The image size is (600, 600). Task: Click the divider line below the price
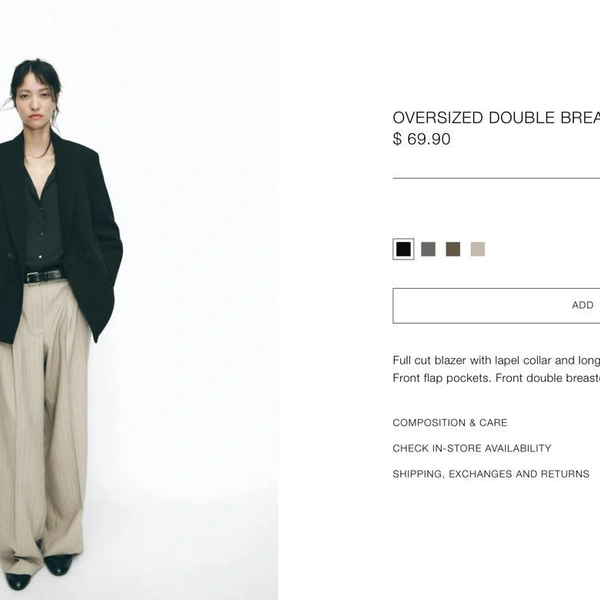click(x=496, y=178)
